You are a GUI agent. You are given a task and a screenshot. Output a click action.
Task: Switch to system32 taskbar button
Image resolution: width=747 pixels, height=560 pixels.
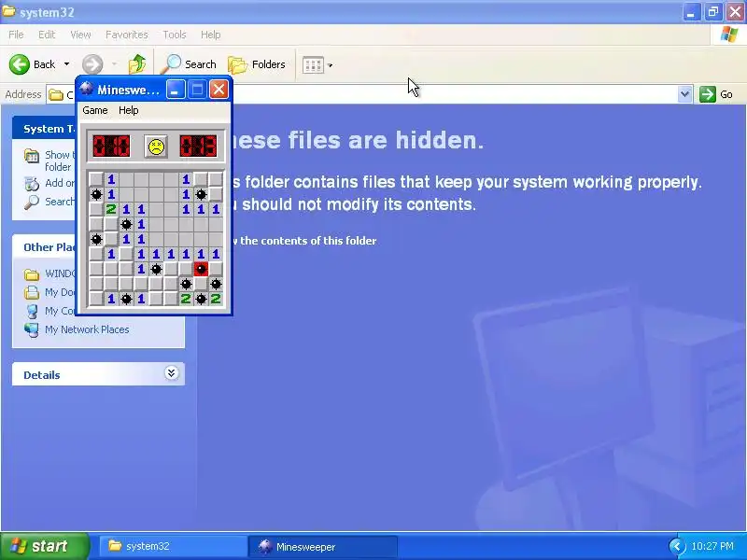point(174,546)
